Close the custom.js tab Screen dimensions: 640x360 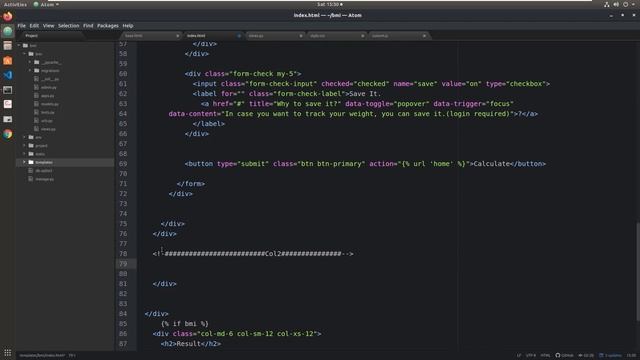[424, 36]
